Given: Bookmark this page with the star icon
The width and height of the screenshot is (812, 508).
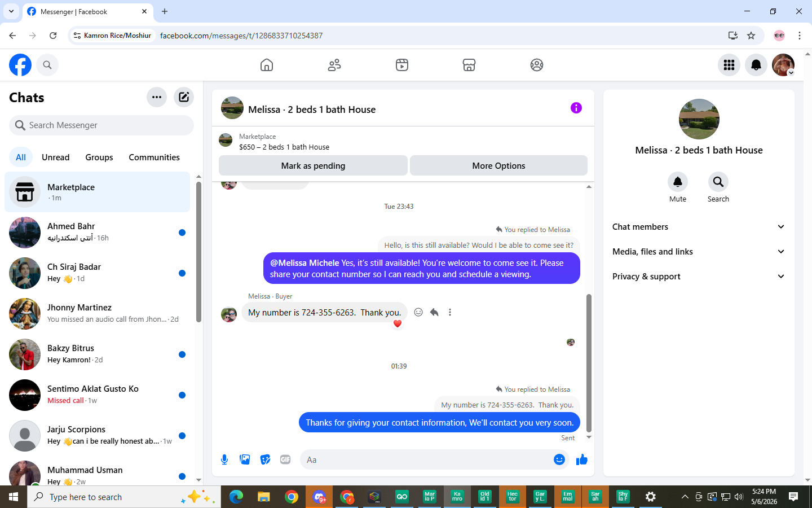Looking at the screenshot, I should (751, 36).
